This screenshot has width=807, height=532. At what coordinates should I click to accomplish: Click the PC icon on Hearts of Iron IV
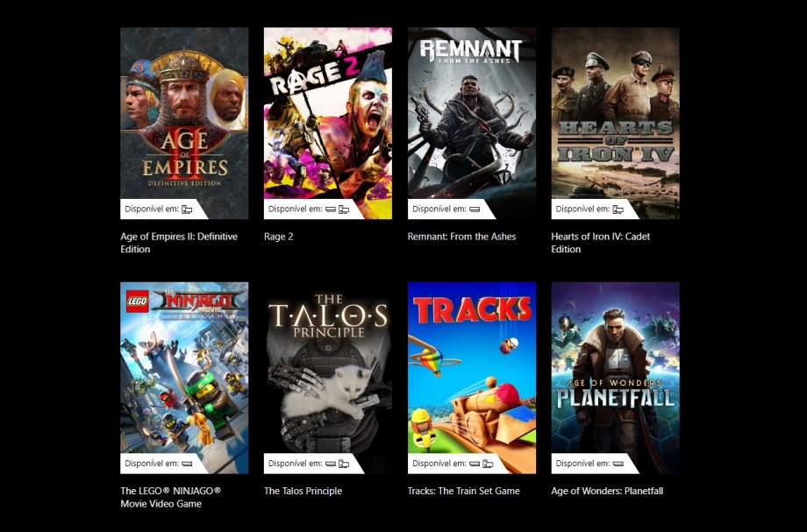tap(618, 209)
